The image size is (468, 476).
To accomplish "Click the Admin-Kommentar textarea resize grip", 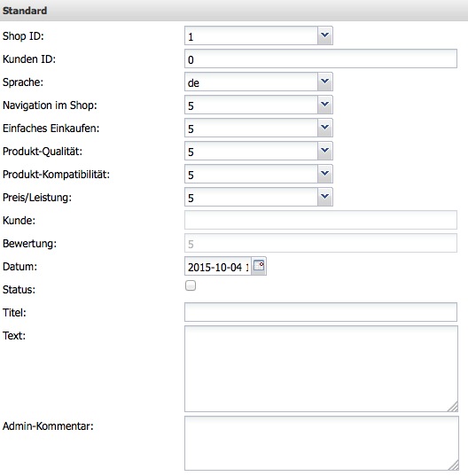I will (x=454, y=465).
